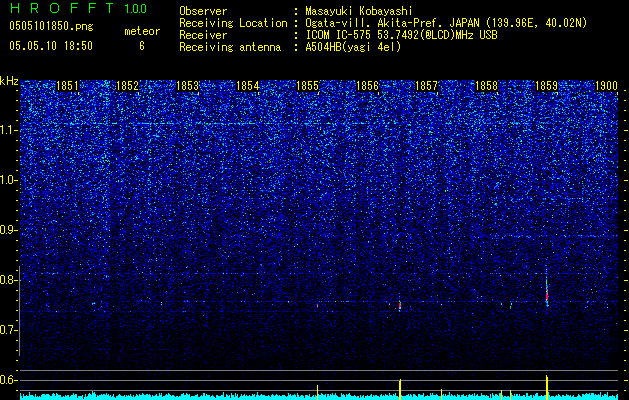
Task: Click the date stamp 05.05.10 18:50
Action: coord(51,46)
